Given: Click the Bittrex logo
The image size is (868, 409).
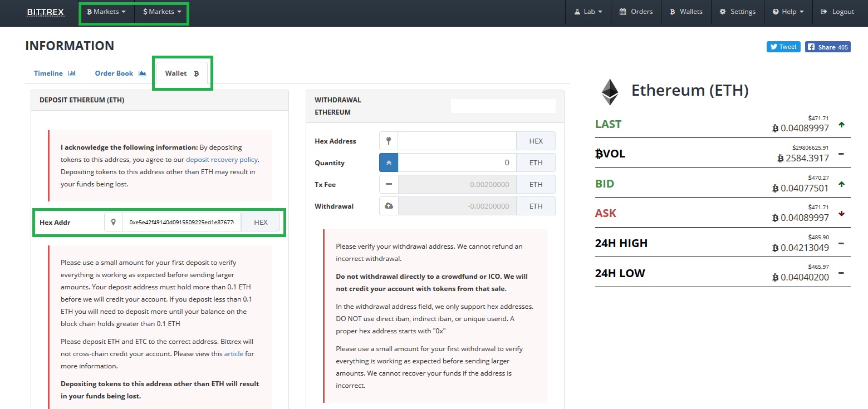Looking at the screenshot, I should tap(46, 12).
